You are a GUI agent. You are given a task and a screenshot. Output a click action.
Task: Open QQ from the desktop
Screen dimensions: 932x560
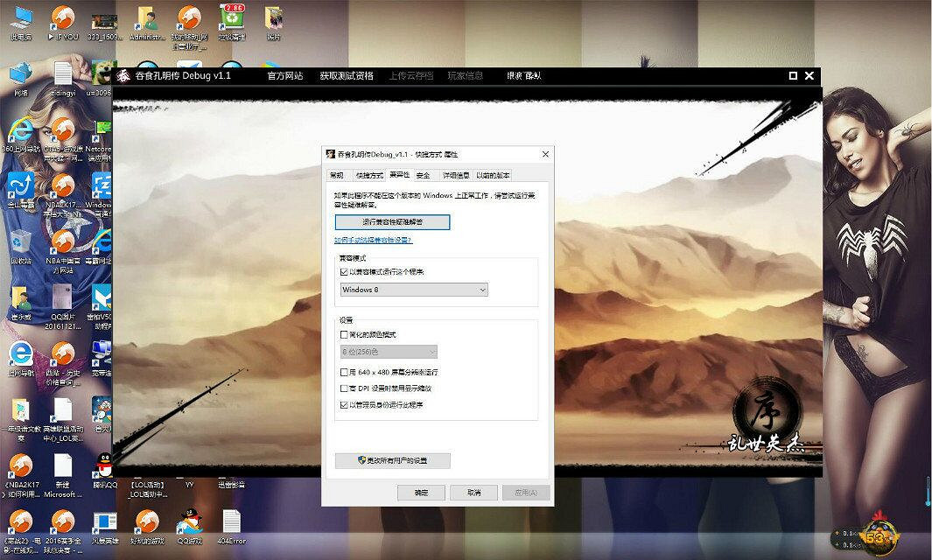click(103, 462)
